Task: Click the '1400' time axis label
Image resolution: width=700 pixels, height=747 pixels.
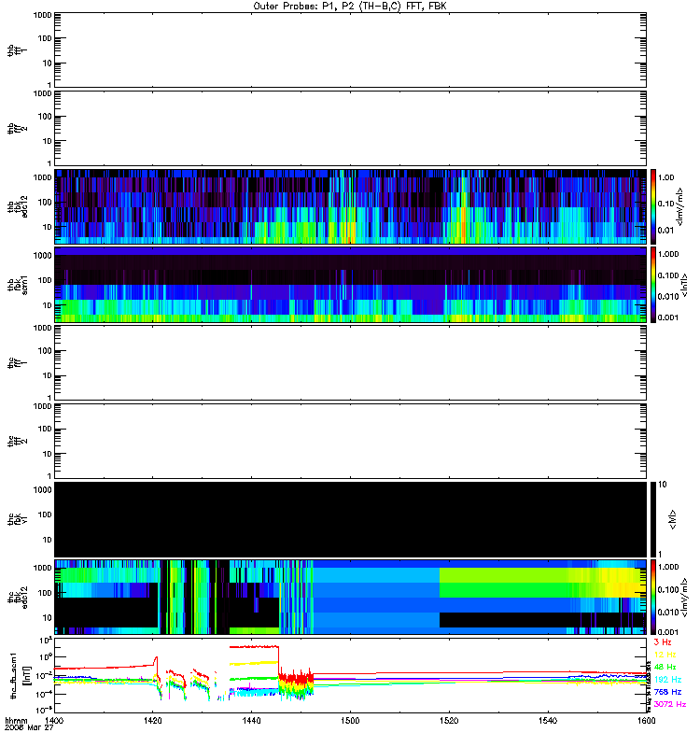Action: (x=54, y=721)
